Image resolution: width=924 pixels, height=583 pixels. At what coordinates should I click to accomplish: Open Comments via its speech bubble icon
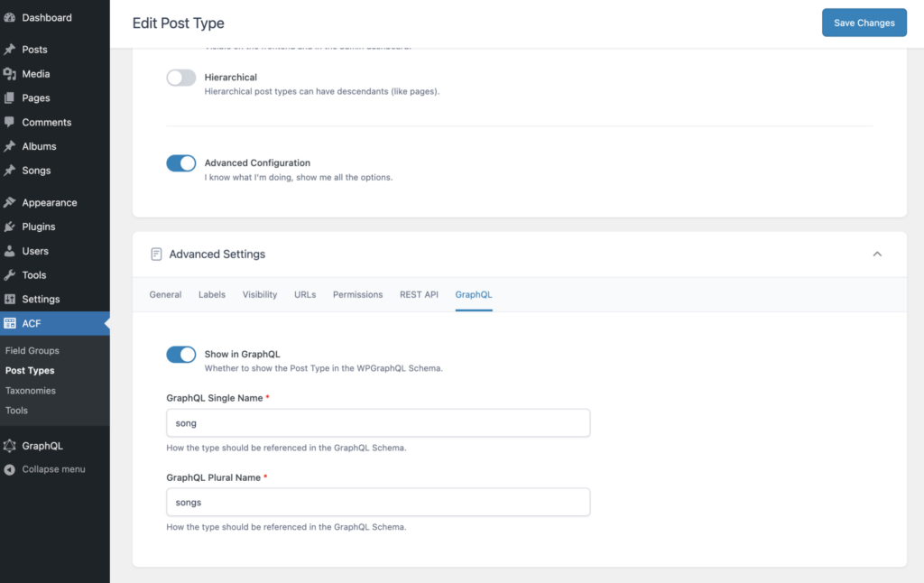coord(10,122)
